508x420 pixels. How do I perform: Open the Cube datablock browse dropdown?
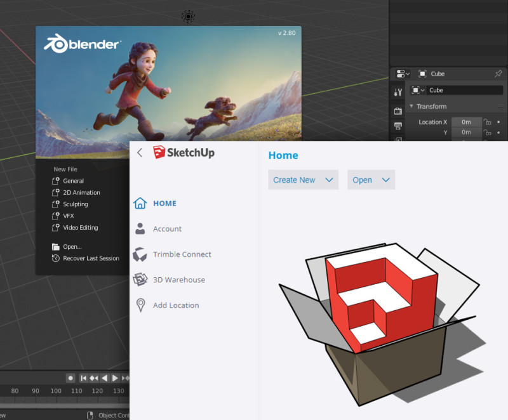point(418,90)
